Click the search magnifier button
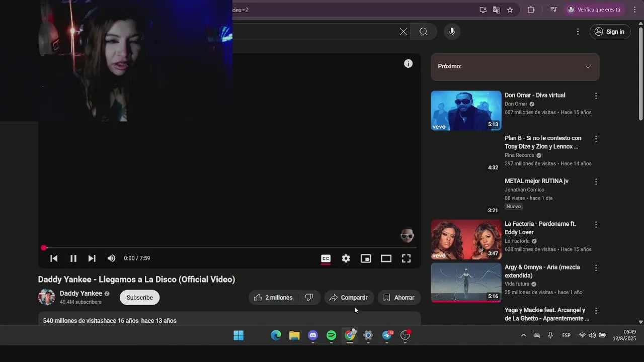The width and height of the screenshot is (644, 362). pyautogui.click(x=424, y=32)
